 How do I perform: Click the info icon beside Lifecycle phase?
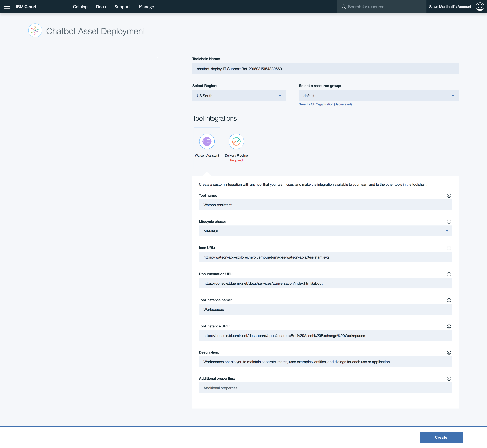pyautogui.click(x=449, y=222)
